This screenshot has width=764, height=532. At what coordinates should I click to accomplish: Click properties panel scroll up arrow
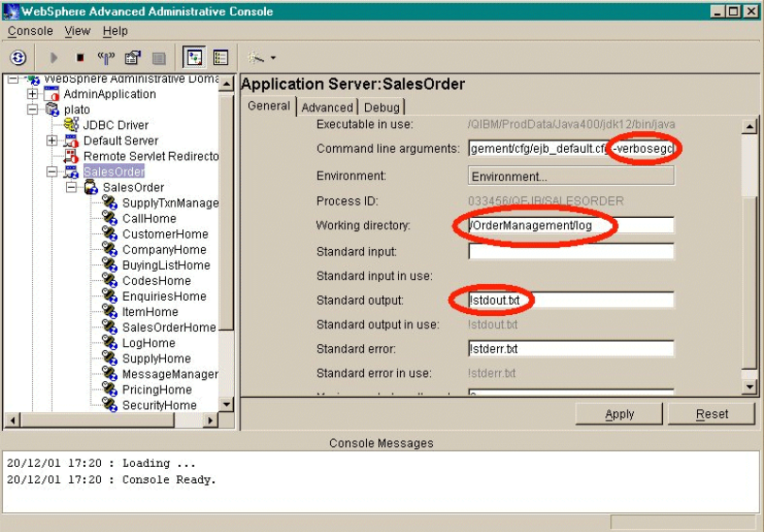(749, 126)
